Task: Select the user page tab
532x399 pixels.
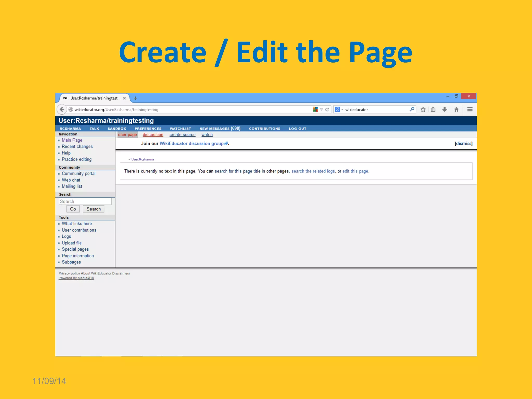Action: tap(127, 135)
